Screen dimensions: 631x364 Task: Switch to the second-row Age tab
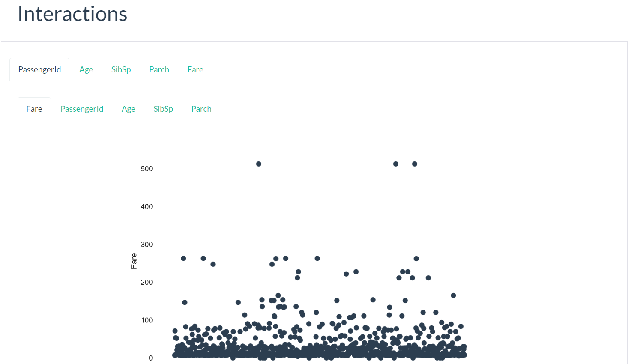tap(129, 109)
